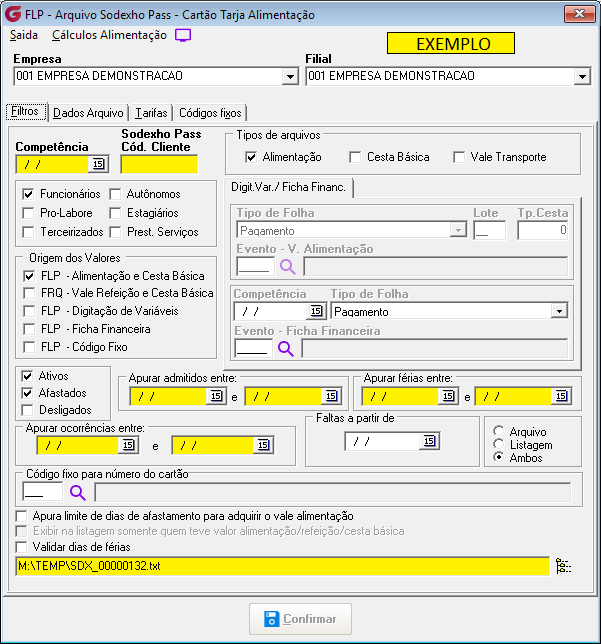Uncheck the Afastados checkbox
Screen dimensions: 601x644
pos(27,393)
